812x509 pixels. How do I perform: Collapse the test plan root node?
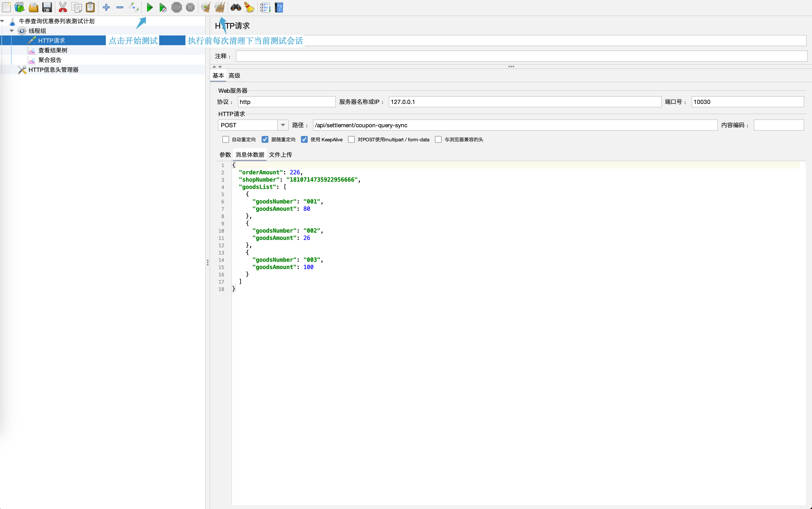pos(2,21)
